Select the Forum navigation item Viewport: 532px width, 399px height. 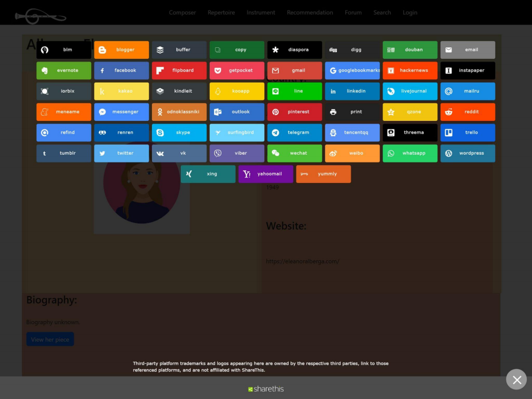click(x=353, y=12)
